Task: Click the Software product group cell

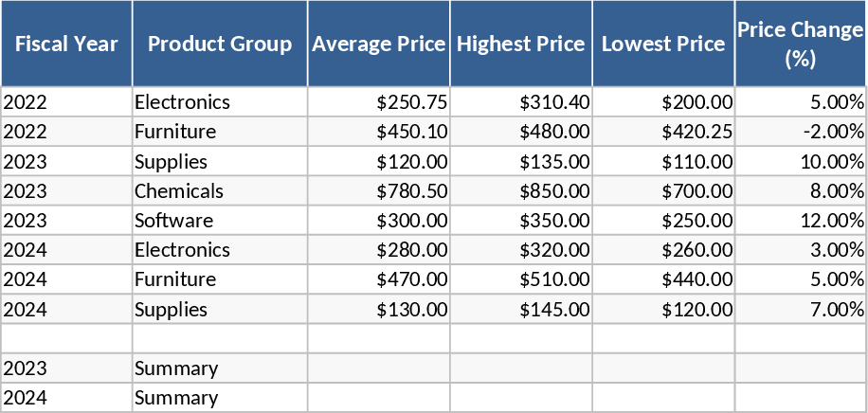Action: coord(220,220)
